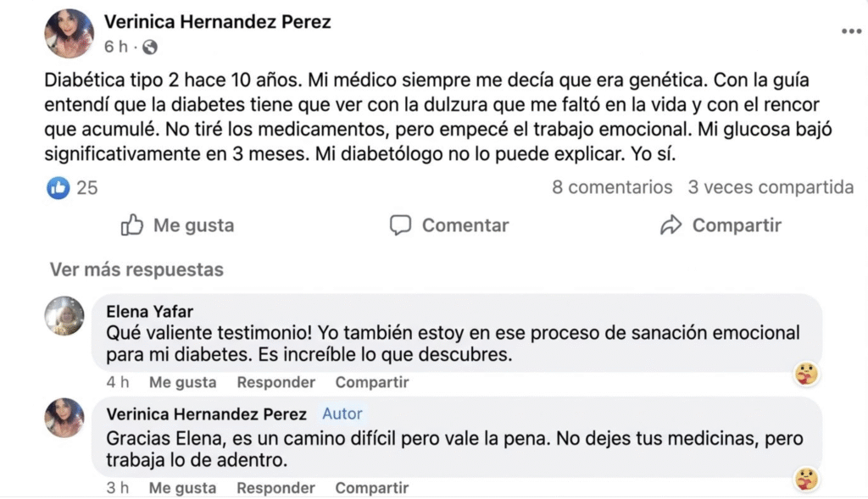Open the three-dot post options menu
Viewport: 868px width, 499px height.
(850, 31)
